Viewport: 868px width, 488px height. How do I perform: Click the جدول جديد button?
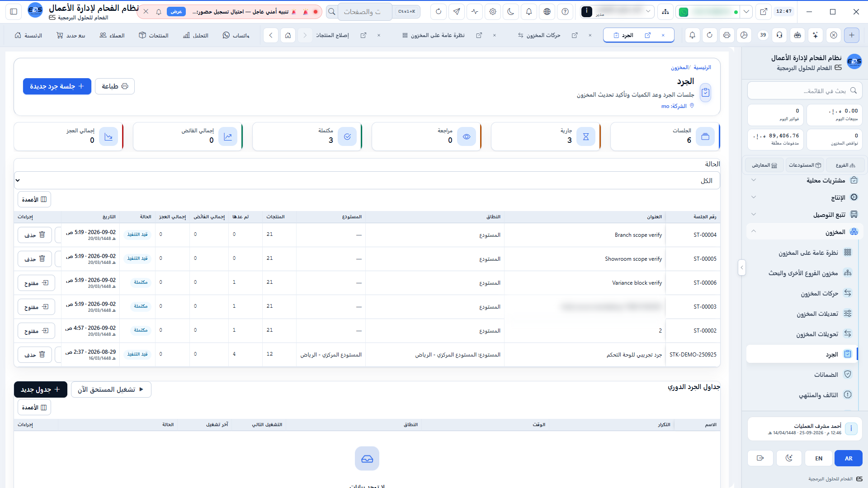point(41,389)
